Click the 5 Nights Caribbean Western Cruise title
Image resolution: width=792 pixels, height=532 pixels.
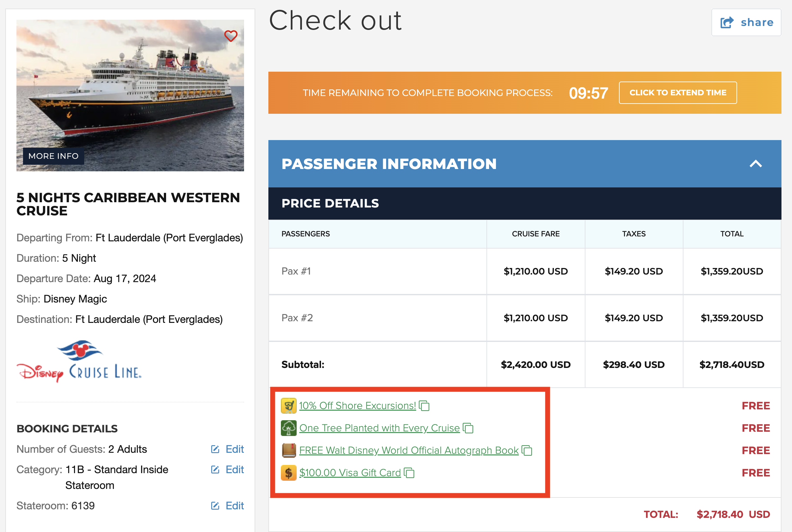(x=128, y=204)
